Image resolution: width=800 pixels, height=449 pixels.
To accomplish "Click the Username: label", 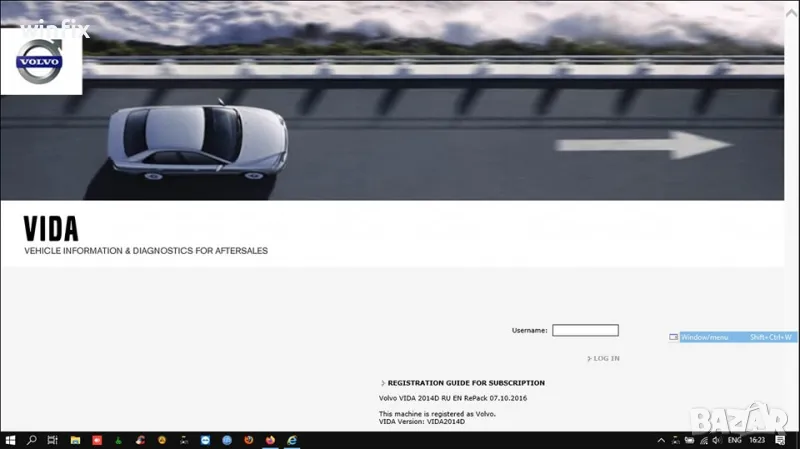I will click(x=530, y=331).
